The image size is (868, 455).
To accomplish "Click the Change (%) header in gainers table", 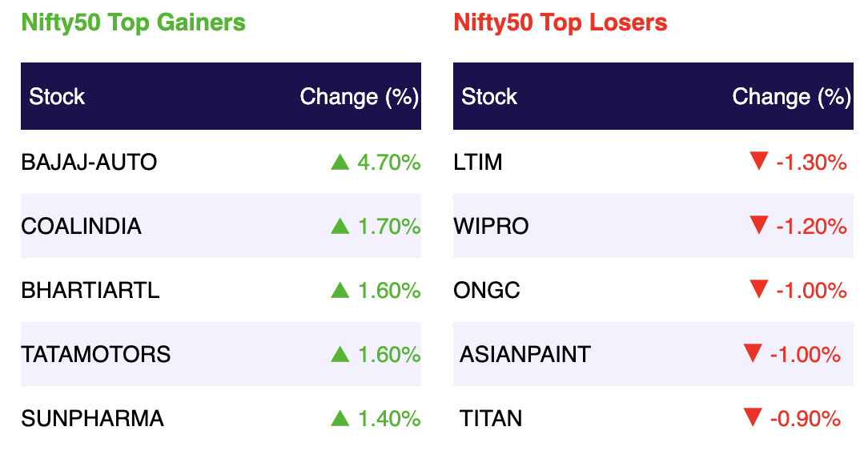I will 360,97.
